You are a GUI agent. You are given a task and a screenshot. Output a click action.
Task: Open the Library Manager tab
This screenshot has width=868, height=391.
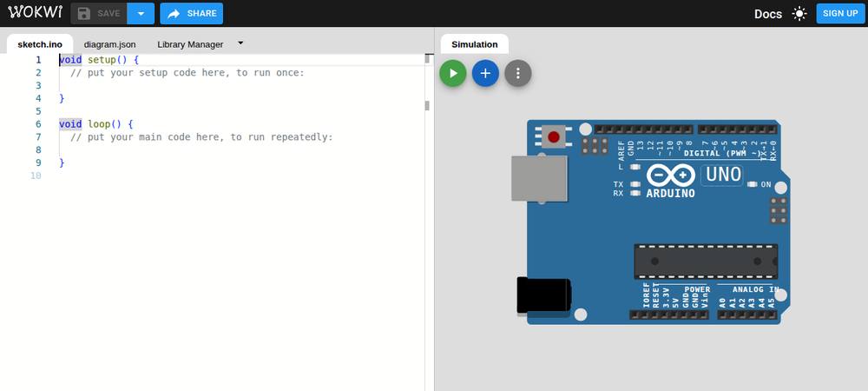(x=190, y=44)
